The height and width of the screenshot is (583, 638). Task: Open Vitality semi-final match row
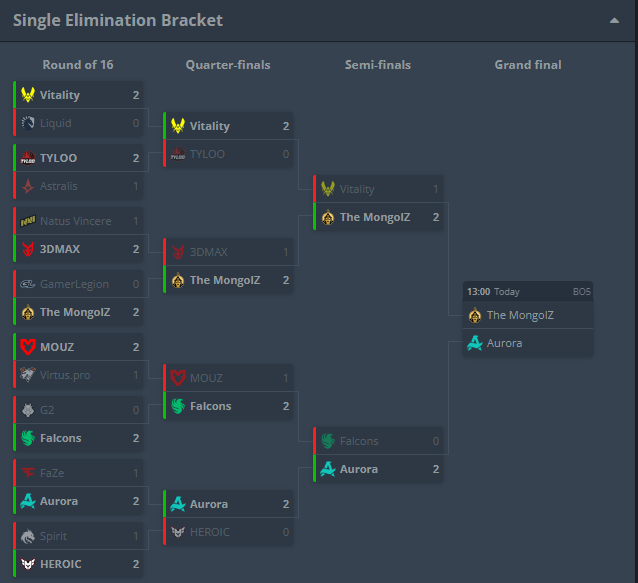378,189
